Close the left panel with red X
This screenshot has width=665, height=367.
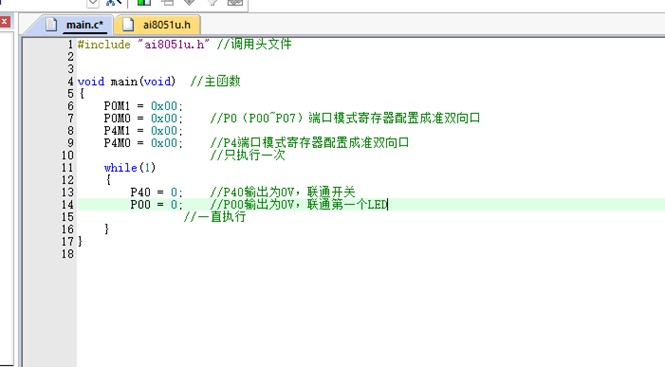click(x=5, y=22)
